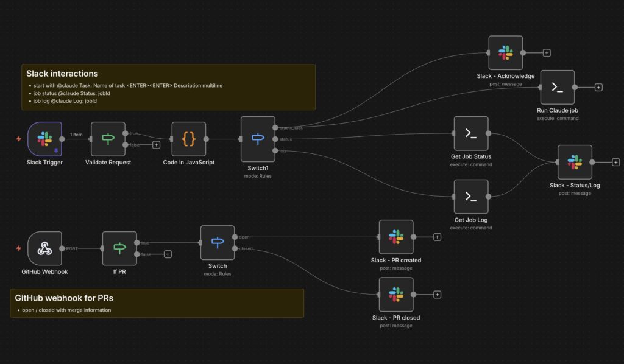
Task: Add node after Validate Request false output
Action: pos(156,145)
